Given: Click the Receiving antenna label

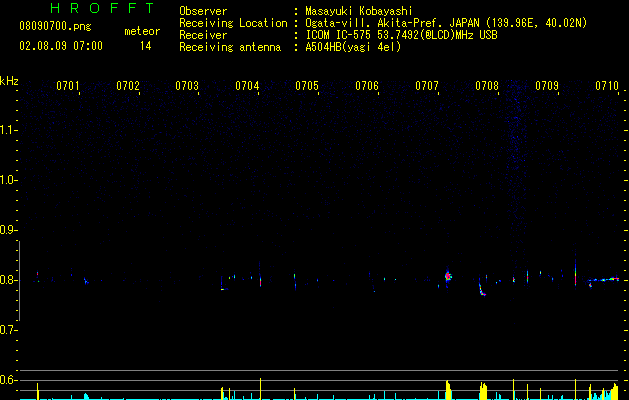Looking at the screenshot, I should pos(230,47).
